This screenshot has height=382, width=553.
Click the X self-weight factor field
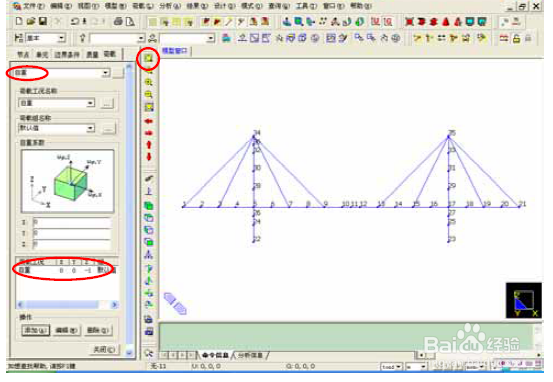pyautogui.click(x=72, y=223)
